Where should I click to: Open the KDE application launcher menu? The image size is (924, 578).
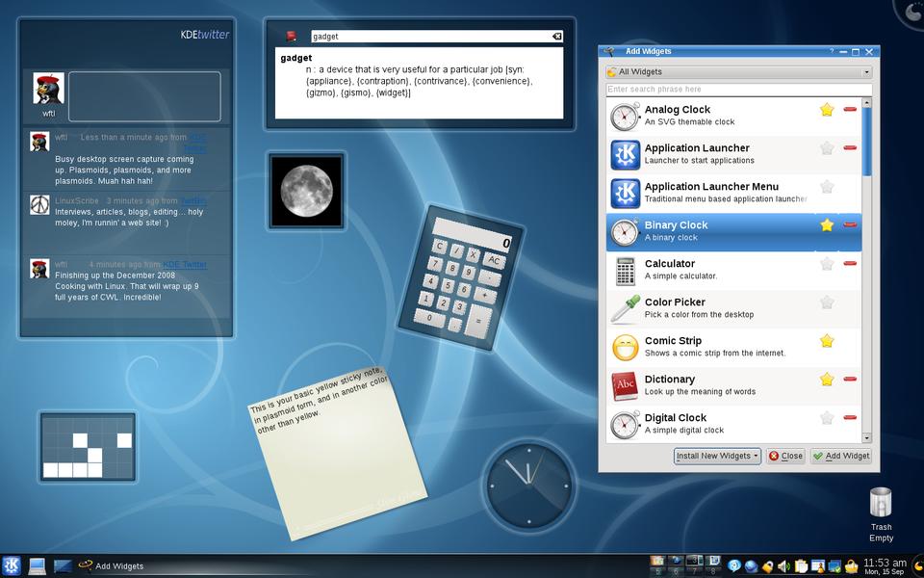pos(13,565)
